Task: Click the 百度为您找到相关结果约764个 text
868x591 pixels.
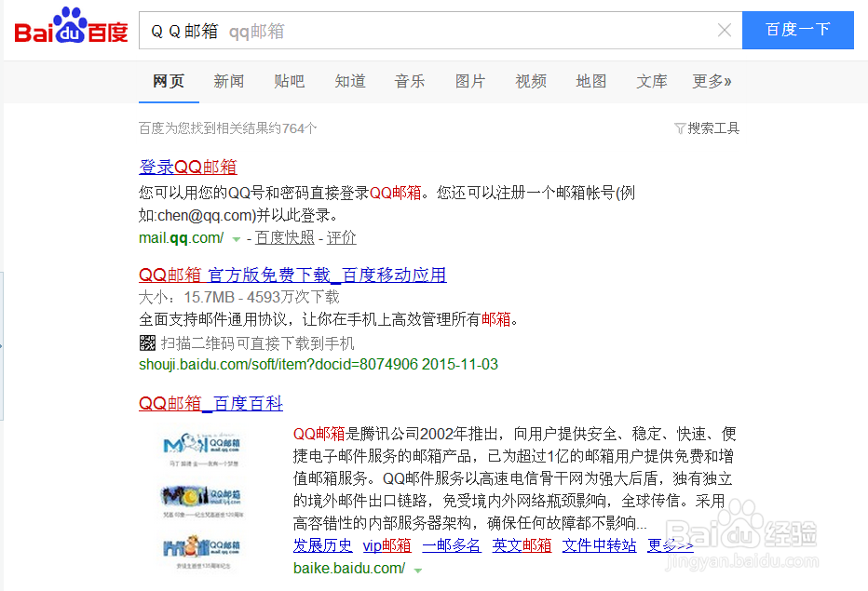Action: [227, 128]
